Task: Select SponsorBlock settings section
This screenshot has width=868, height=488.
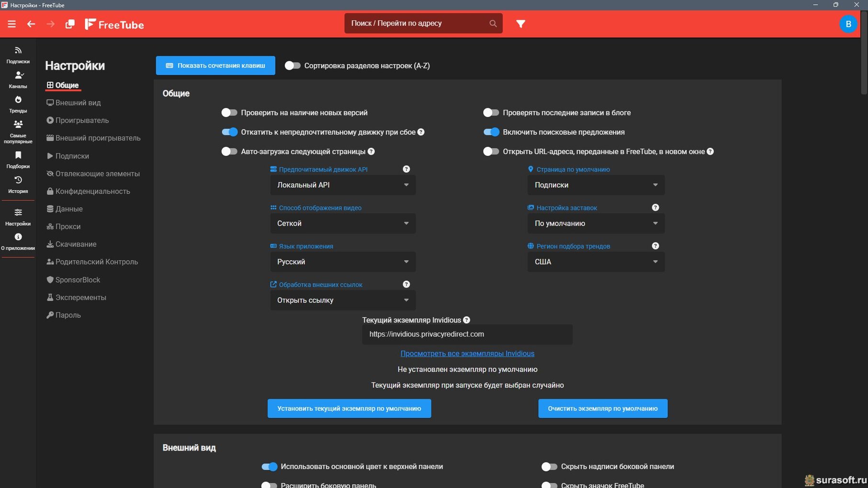Action: [x=73, y=280]
